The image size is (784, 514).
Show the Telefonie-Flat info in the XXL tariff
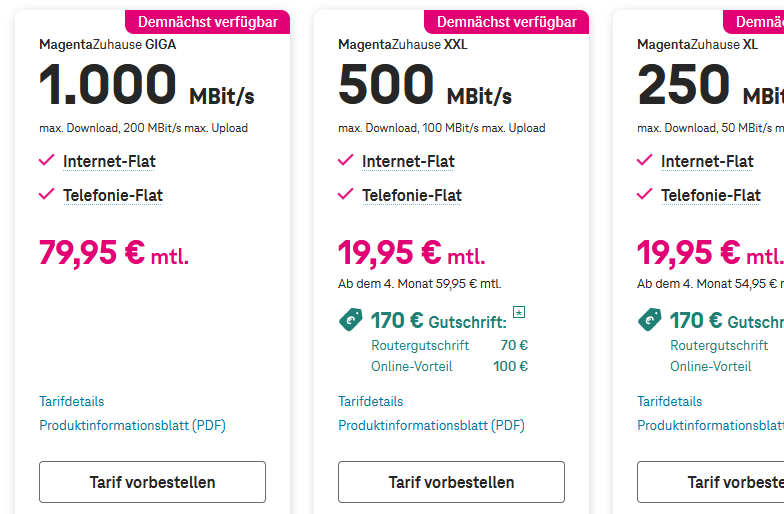412,195
